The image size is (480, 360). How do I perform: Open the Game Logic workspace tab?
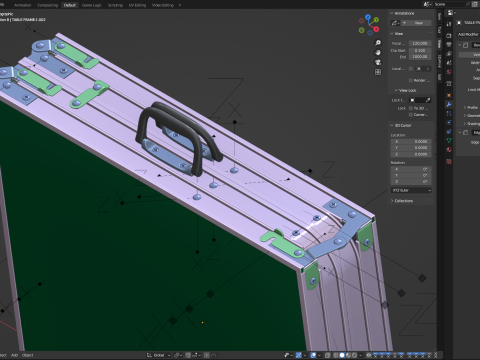click(x=92, y=5)
